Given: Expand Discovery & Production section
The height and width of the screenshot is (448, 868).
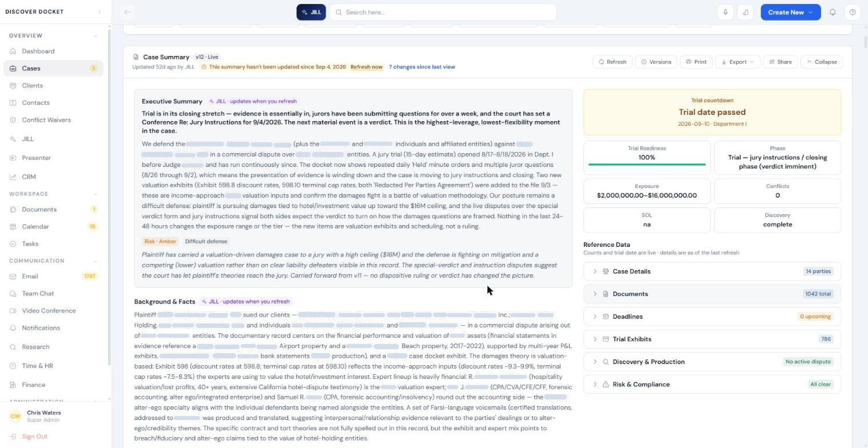Looking at the screenshot, I should pos(712,362).
